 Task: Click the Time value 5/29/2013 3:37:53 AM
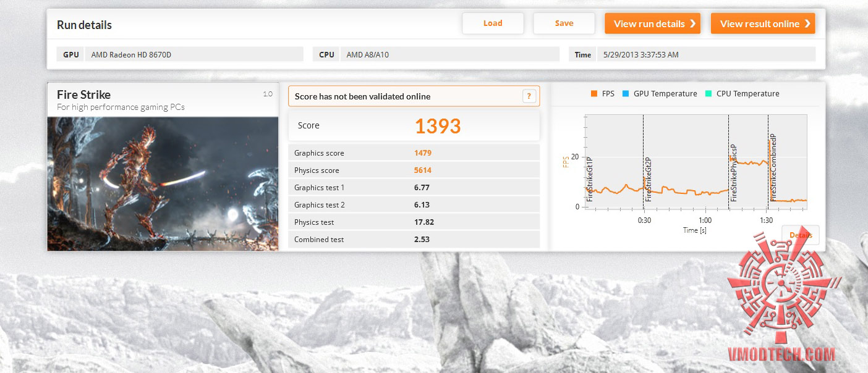click(x=641, y=54)
